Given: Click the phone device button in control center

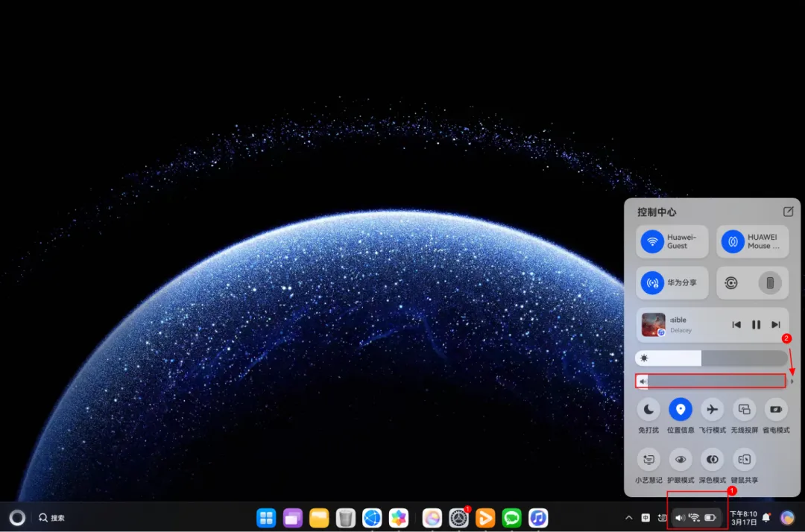Looking at the screenshot, I should 770,282.
